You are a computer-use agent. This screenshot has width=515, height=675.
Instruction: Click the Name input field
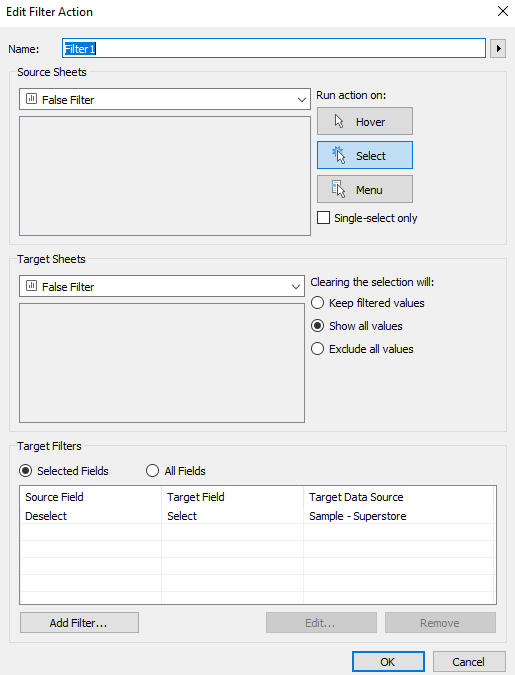(274, 48)
